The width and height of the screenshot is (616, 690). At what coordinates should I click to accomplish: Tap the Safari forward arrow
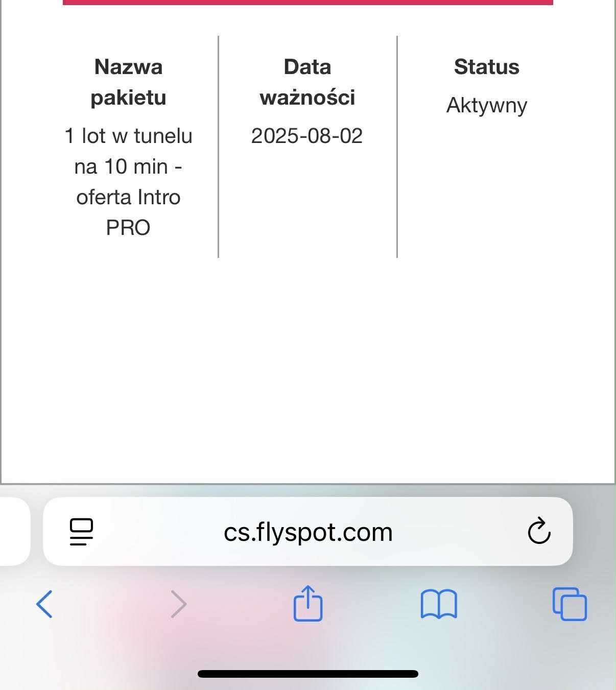coord(178,604)
